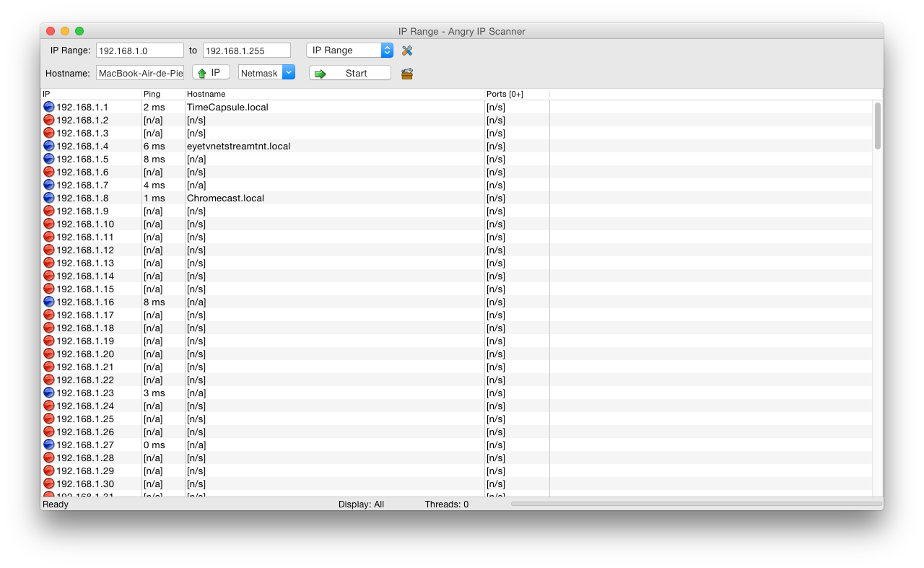Click Ready status bar text

pyautogui.click(x=56, y=504)
